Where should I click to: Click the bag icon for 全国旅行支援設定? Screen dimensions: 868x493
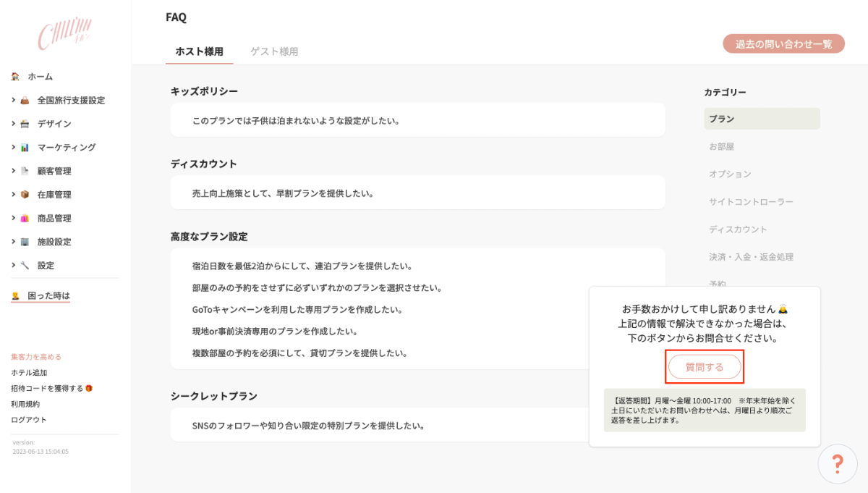tap(25, 101)
